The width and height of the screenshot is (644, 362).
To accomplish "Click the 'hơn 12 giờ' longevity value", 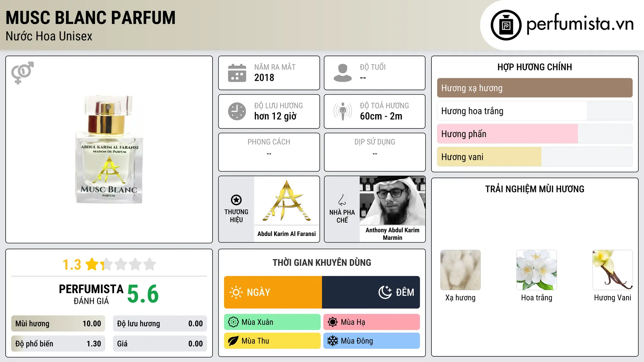I will click(x=275, y=116).
